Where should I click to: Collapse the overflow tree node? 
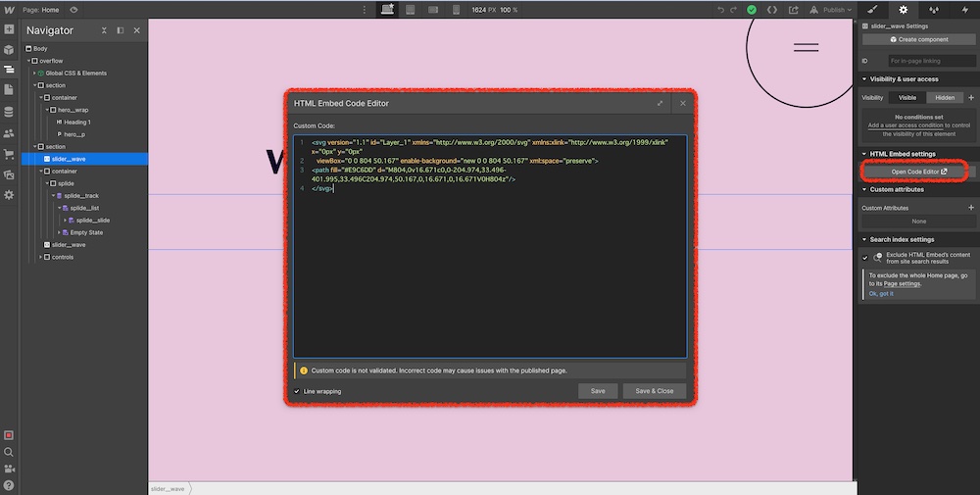pos(28,61)
